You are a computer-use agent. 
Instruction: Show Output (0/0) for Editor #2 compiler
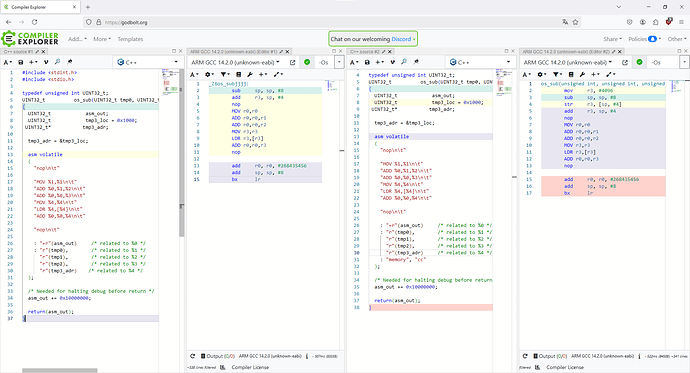click(x=550, y=356)
